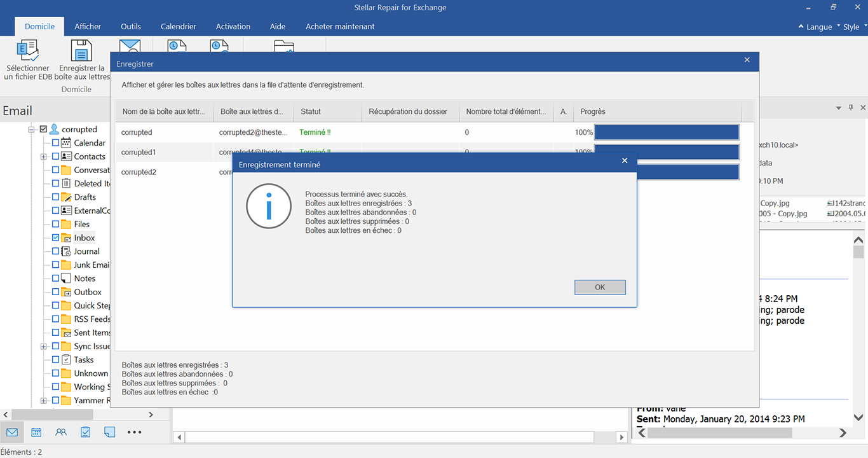Screen dimensions: 868x458
Task: Click Enregistrer la boîte aux lettres icon
Action: [x=81, y=51]
